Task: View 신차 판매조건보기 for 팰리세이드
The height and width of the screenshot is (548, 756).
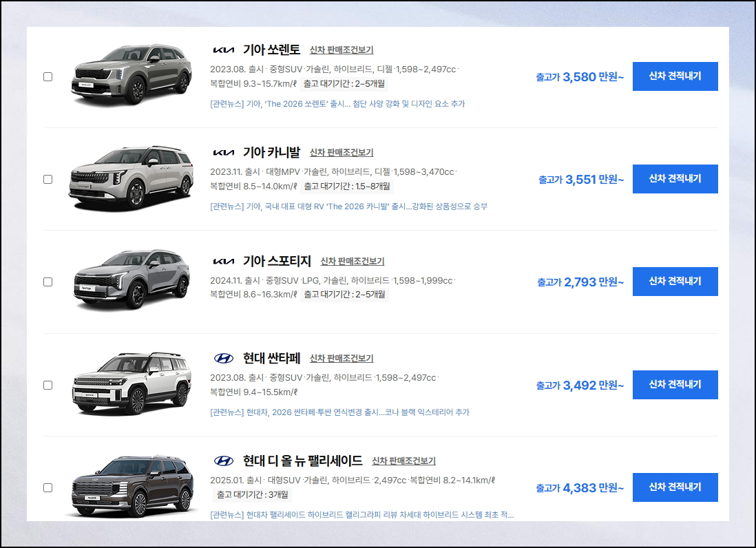Action: click(x=403, y=461)
